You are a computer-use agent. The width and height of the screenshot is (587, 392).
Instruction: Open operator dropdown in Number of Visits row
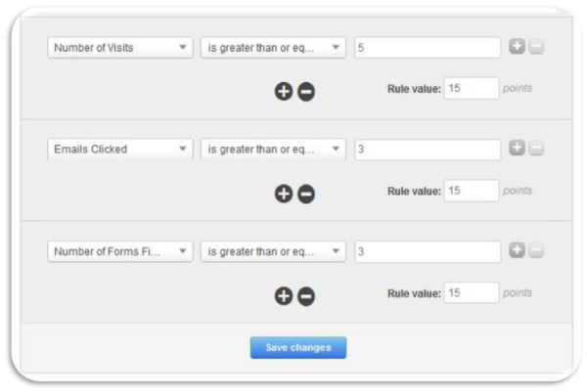pyautogui.click(x=273, y=48)
